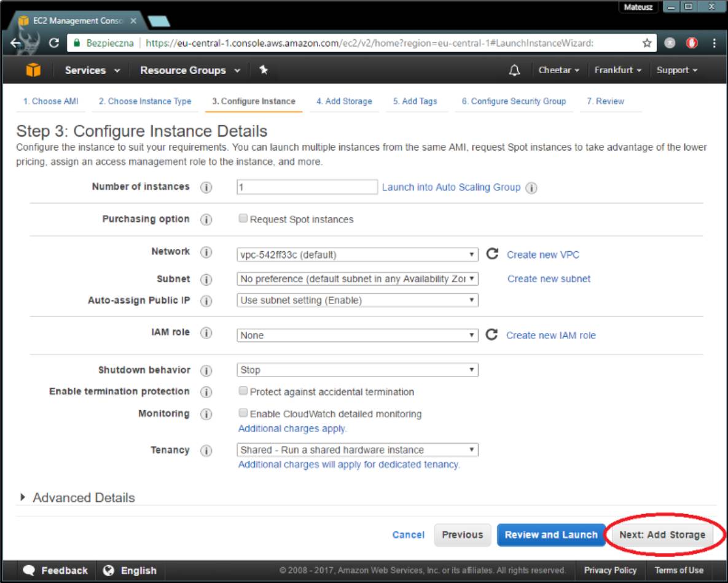Bookmark page with the star icon

[647, 43]
